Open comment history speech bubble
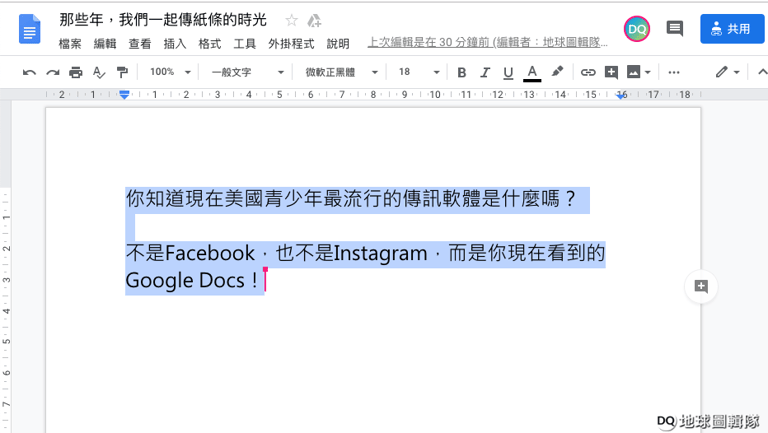 coord(674,28)
